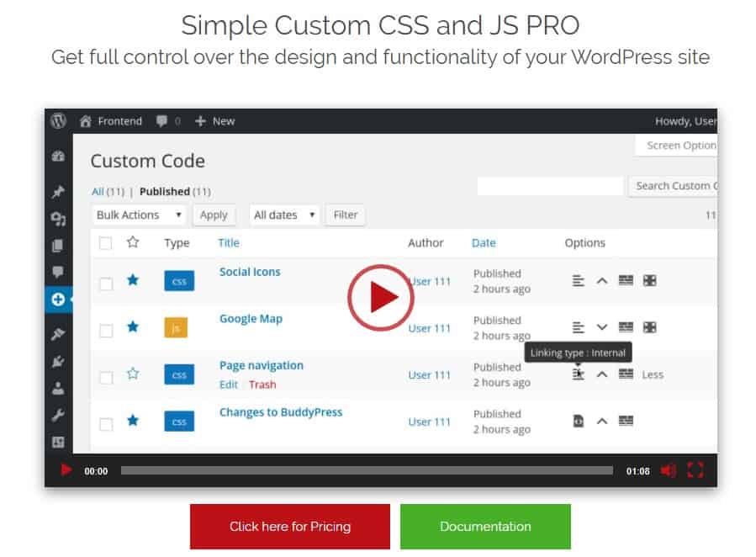Open the Tools wrench icon in the sidebar
This screenshot has height=557, width=756.
(x=58, y=415)
